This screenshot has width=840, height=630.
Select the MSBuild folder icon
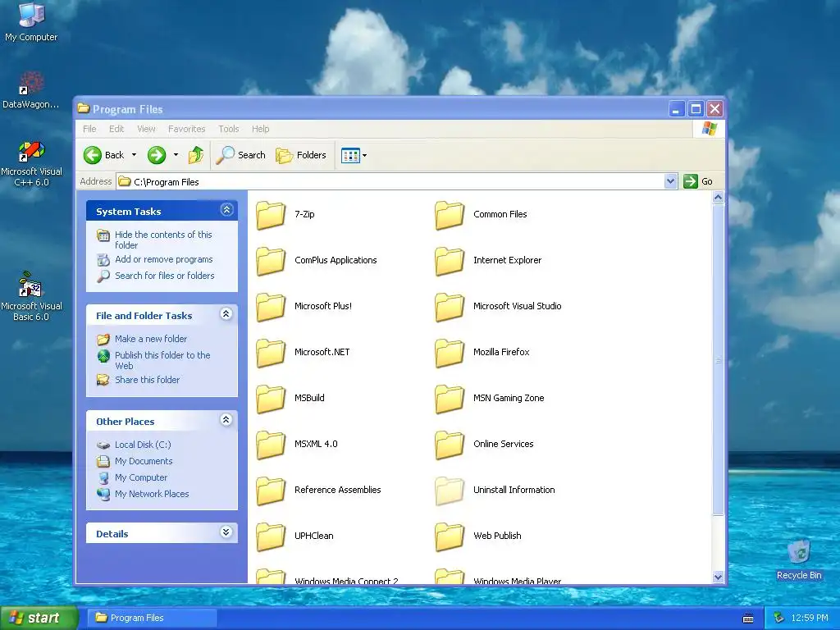pyautogui.click(x=271, y=399)
